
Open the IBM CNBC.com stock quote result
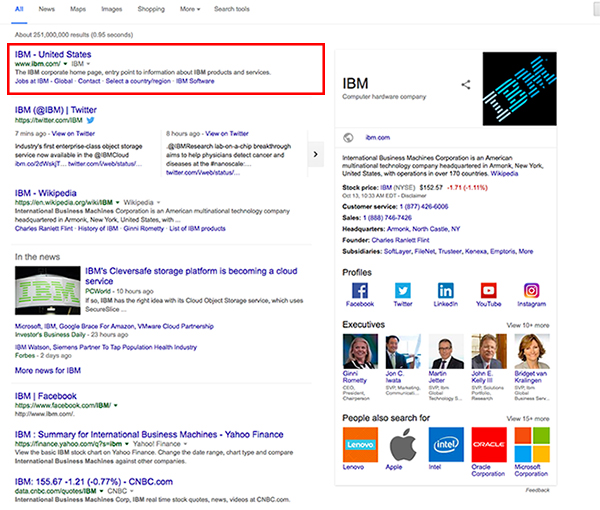point(94,482)
